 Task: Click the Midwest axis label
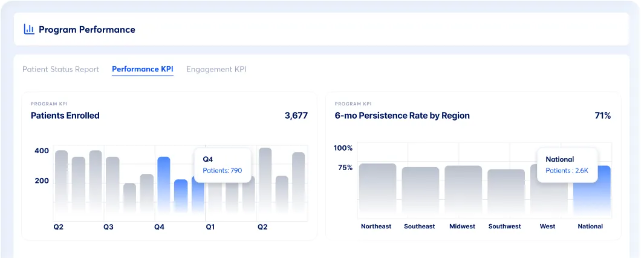click(462, 227)
